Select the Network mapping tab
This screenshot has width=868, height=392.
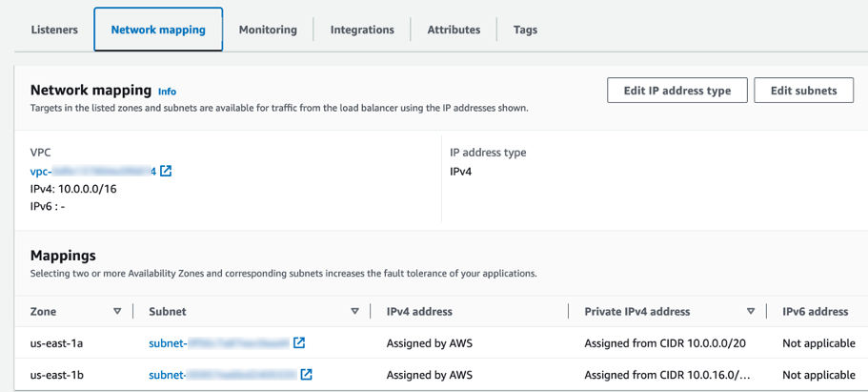(158, 30)
